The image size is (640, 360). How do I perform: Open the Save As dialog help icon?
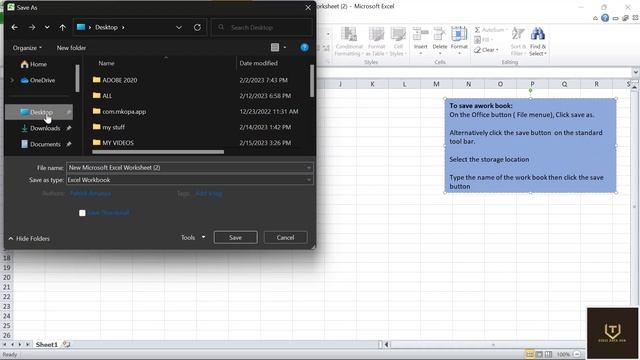click(x=304, y=47)
